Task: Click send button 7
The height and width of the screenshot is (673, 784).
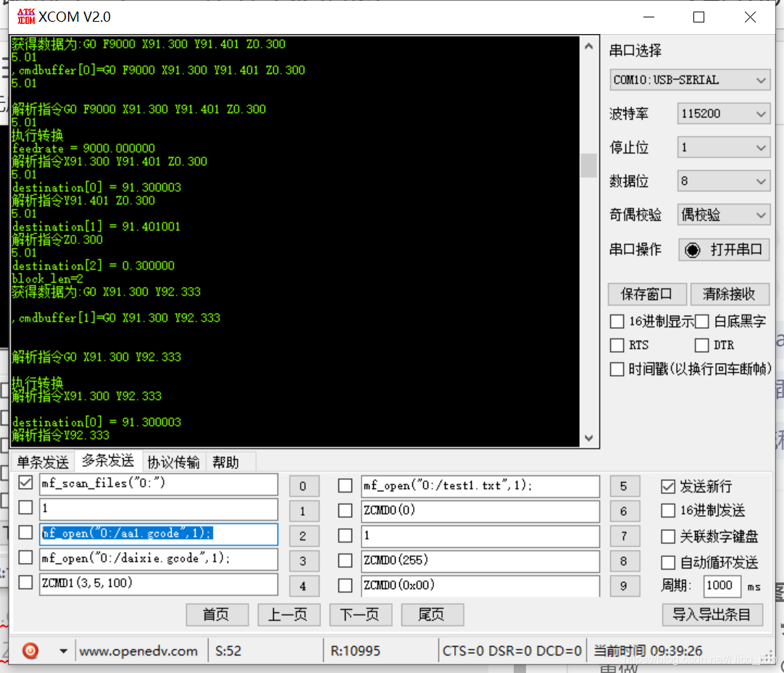Action: coord(625,536)
